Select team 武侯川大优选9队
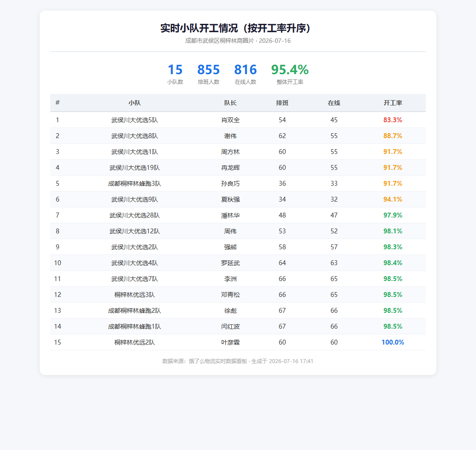Screen dimensions: 476x450 134,199
